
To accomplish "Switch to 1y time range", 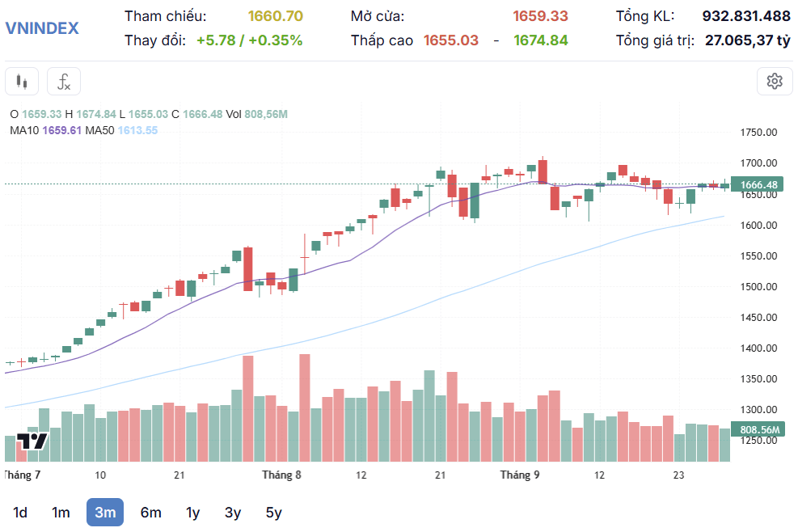I will coord(192,512).
